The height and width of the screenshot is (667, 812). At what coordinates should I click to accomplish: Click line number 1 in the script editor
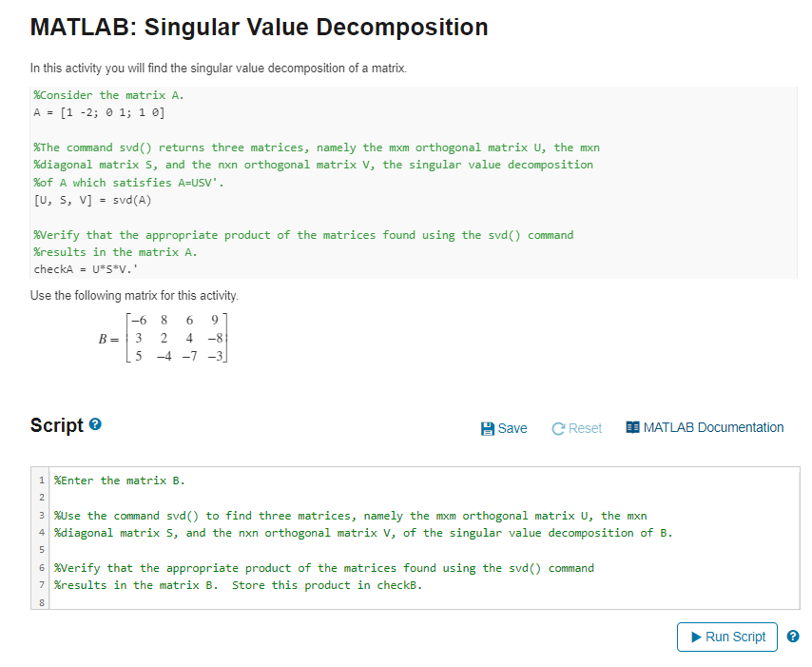coord(41,480)
